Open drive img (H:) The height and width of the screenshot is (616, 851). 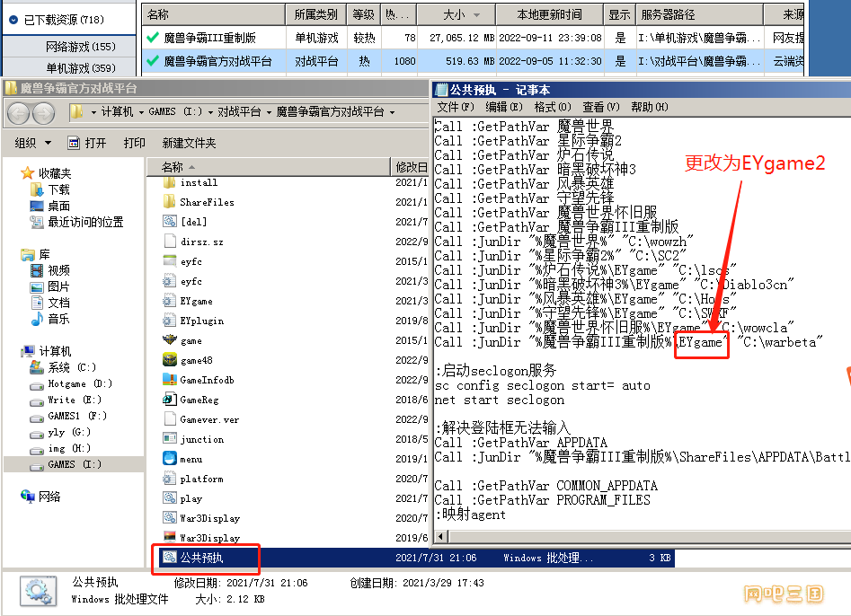point(60,448)
